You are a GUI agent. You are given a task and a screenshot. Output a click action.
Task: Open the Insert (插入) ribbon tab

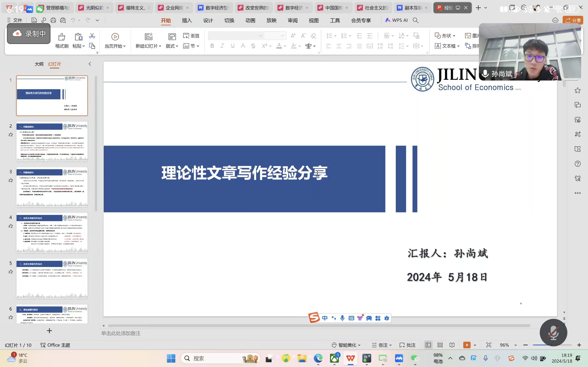pyautogui.click(x=187, y=20)
